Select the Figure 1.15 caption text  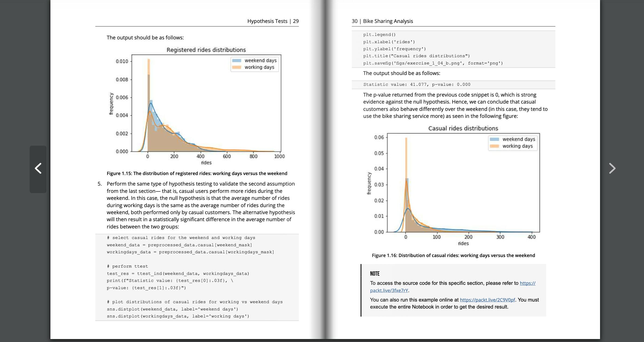click(x=197, y=173)
